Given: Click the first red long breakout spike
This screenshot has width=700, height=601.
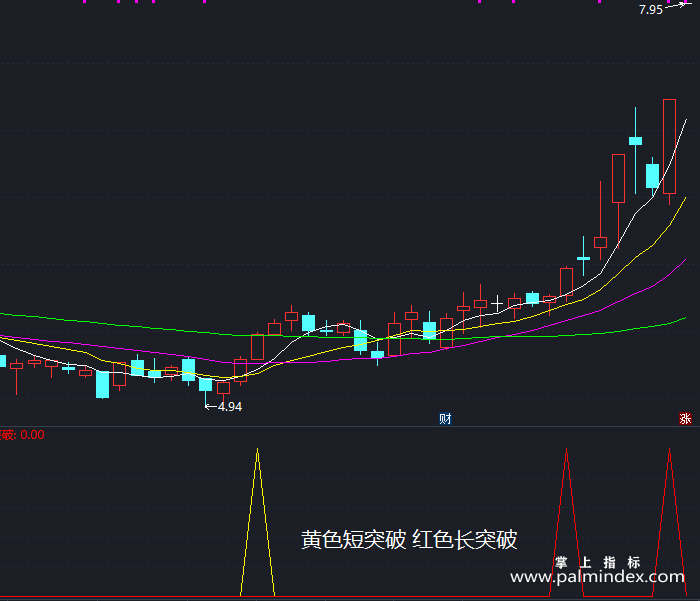Looking at the screenshot, I should click(567, 522).
